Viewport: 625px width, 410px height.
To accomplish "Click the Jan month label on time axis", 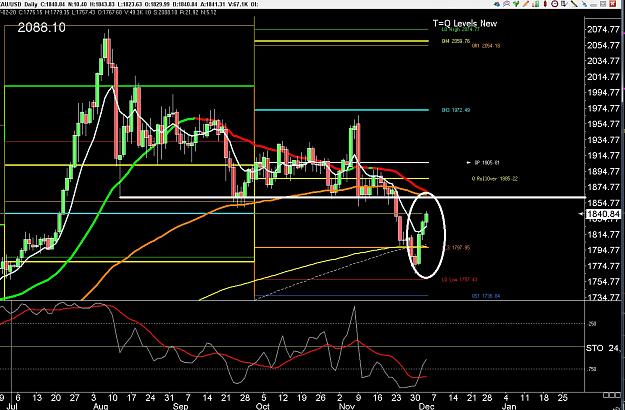I will [x=508, y=406].
